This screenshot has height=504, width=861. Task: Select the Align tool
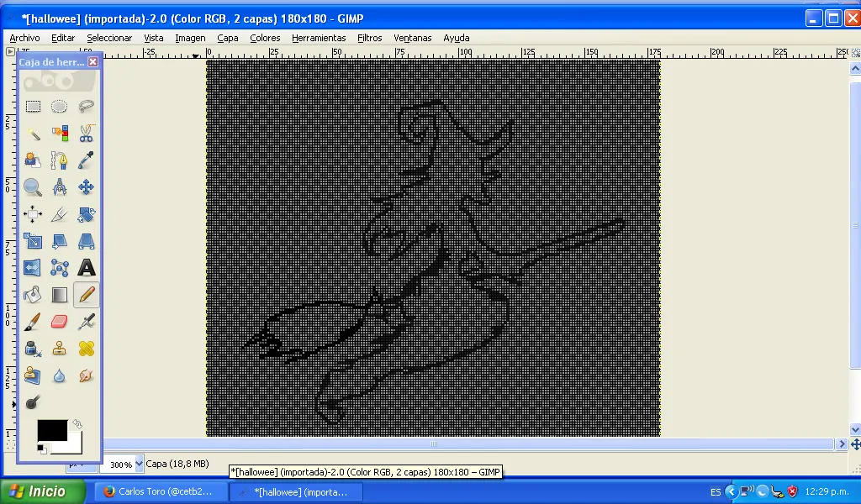tap(33, 214)
